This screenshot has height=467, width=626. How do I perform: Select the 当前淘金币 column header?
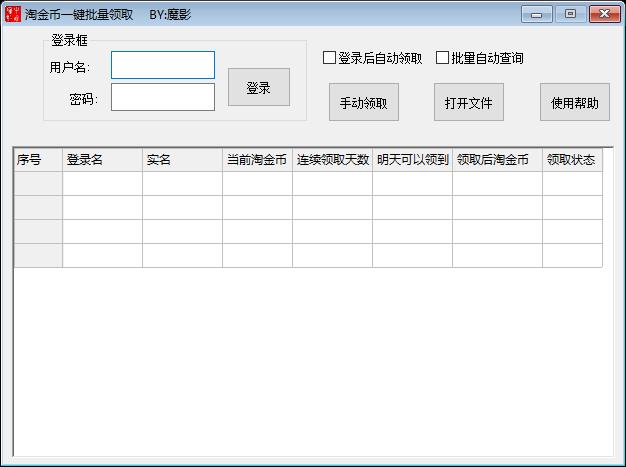click(257, 160)
